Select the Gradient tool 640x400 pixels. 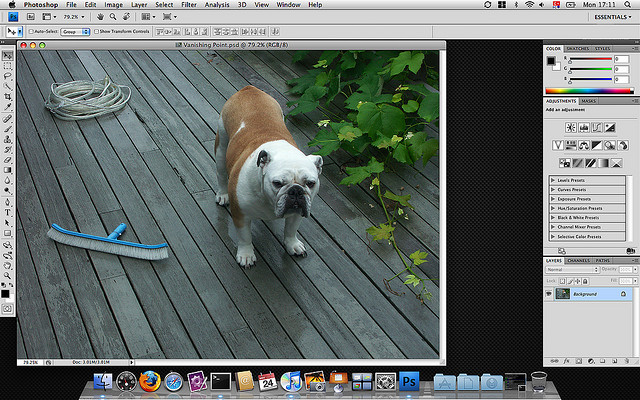pyautogui.click(x=7, y=170)
